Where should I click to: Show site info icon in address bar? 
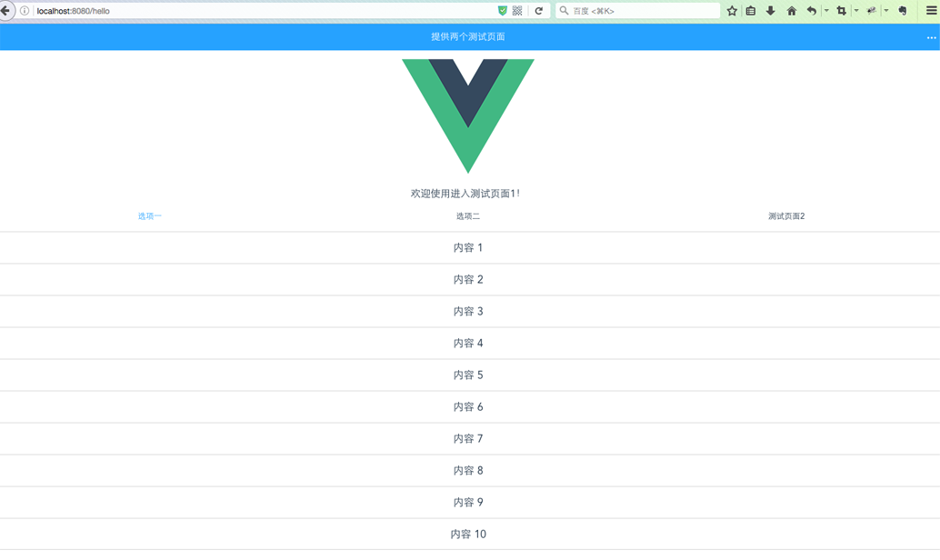pos(25,11)
